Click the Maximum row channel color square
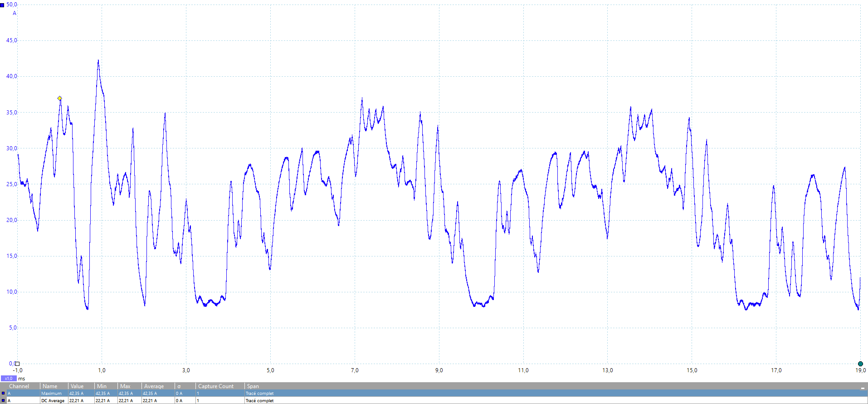 click(3, 394)
